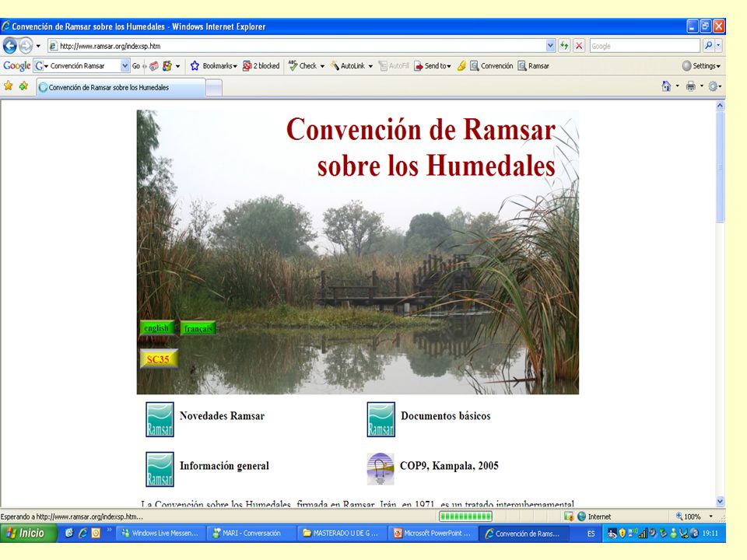
Task: Open Google toolbar Settings menu
Action: (701, 65)
